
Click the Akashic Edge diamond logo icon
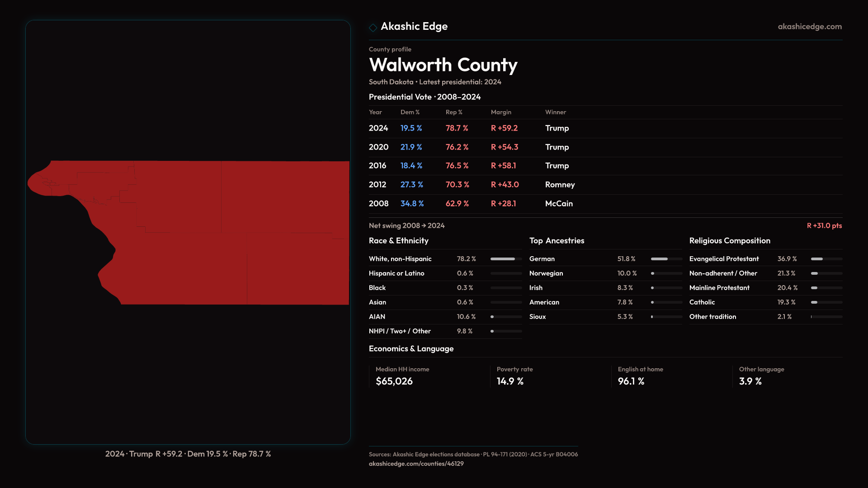373,28
